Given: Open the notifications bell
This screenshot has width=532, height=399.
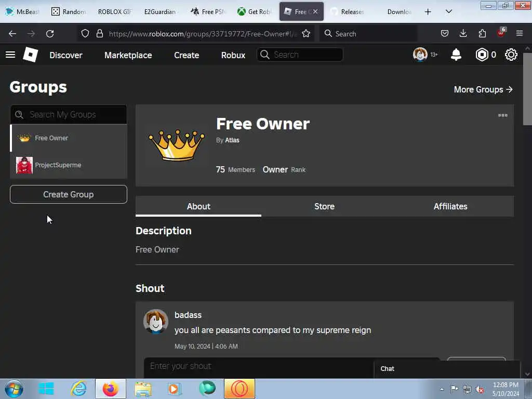Looking at the screenshot, I should 456,55.
